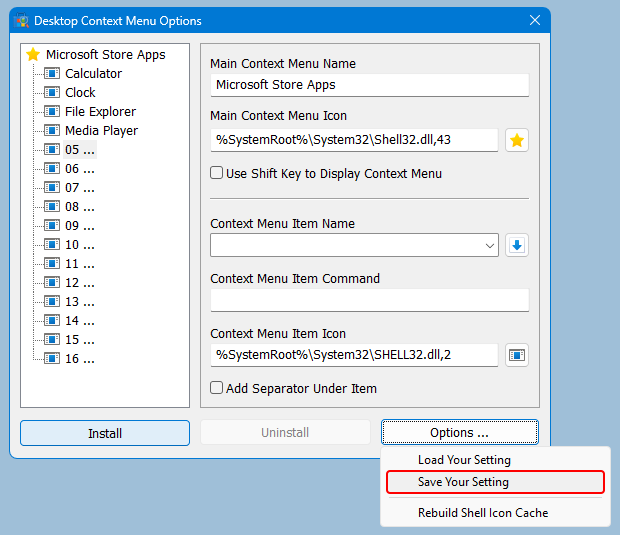This screenshot has width=620, height=535.
Task: Click the yellow star Microsoft Store Apps root
Action: tap(32, 55)
